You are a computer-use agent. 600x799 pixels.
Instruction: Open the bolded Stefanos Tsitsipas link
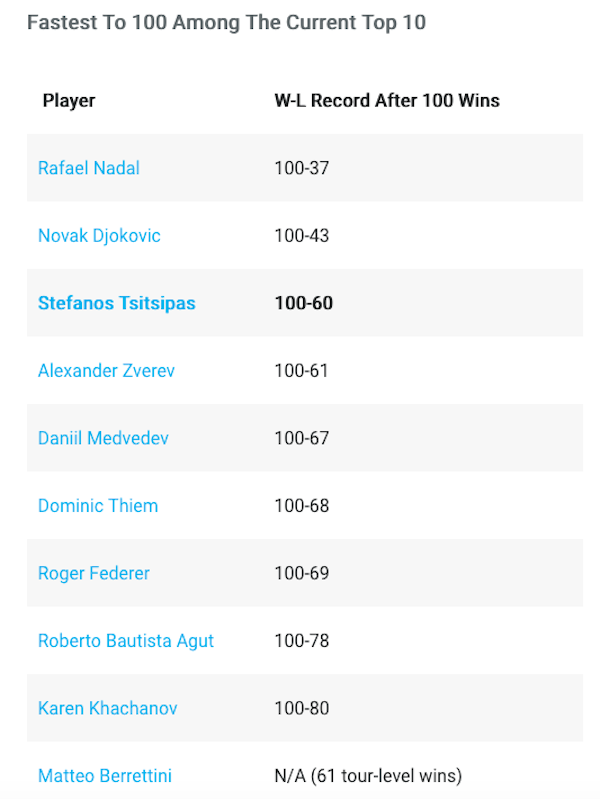(116, 303)
